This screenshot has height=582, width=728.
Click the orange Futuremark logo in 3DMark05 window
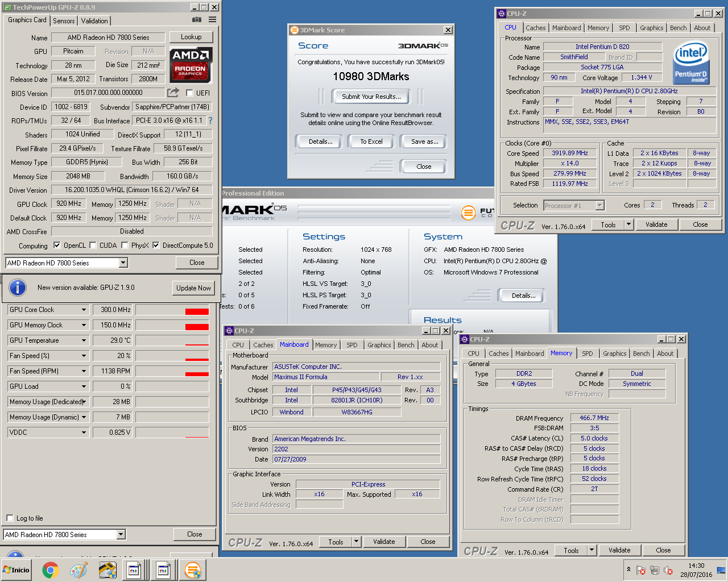[468, 213]
